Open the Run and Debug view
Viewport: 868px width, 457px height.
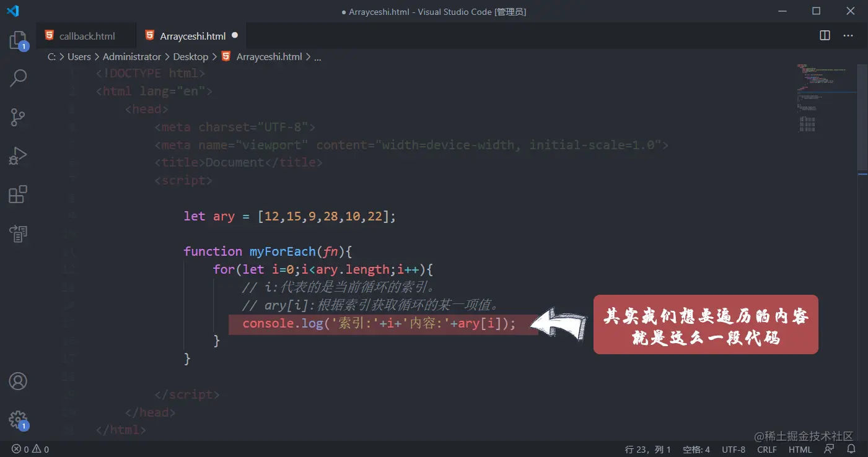point(18,156)
